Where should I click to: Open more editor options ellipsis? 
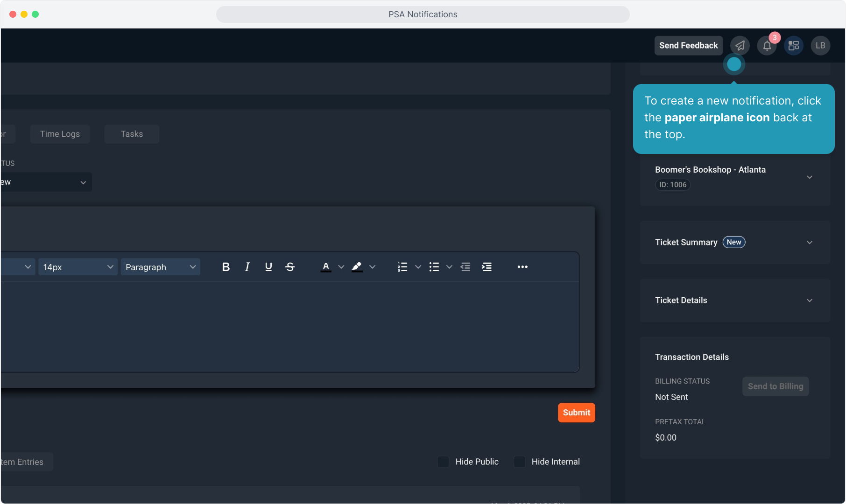tap(522, 267)
